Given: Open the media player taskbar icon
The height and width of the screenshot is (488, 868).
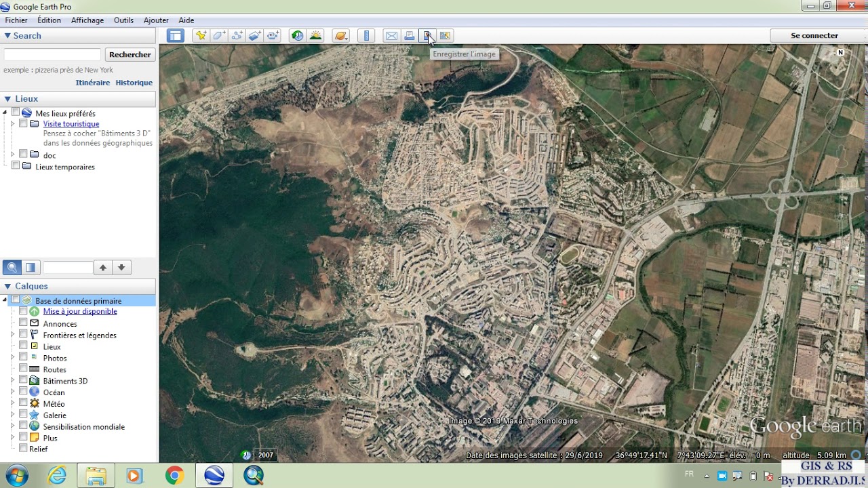Looking at the screenshot, I should 134,476.
